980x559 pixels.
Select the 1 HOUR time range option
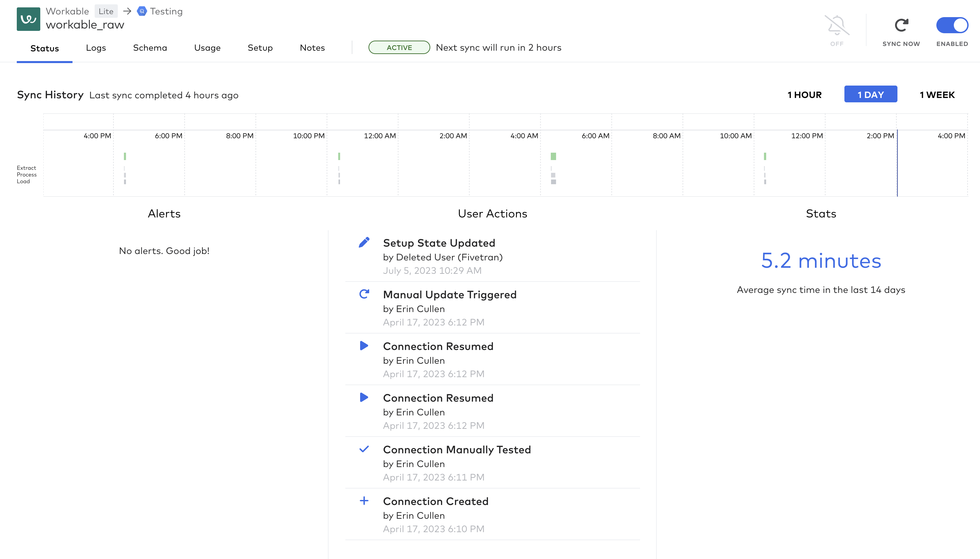point(804,94)
